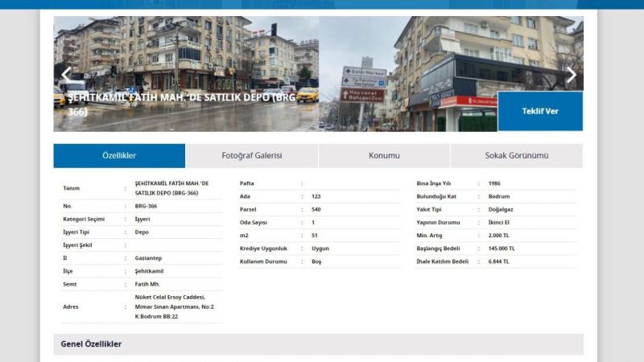Click the İşyeri category value
Viewport: 644px width, 362px height.
coord(142,219)
